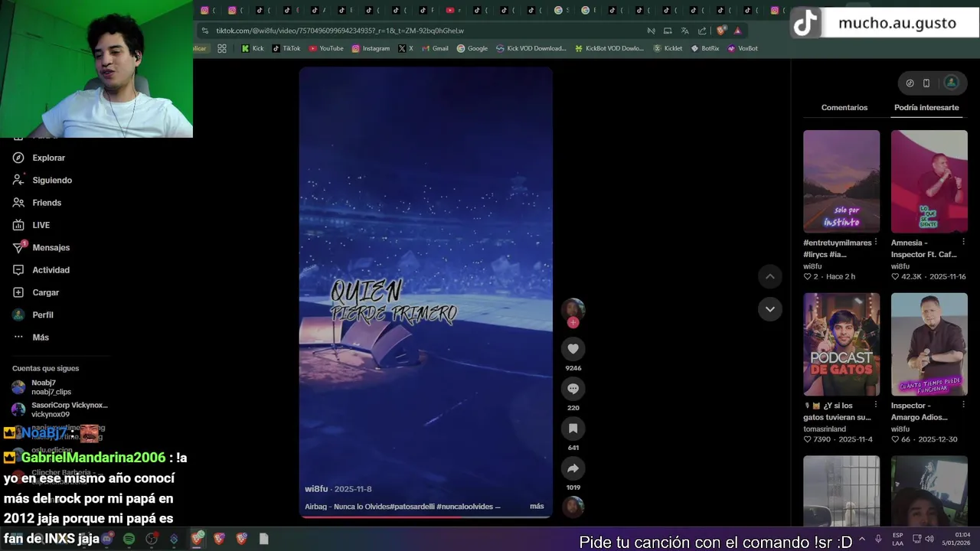
Task: Open the Kicklet bookmark
Action: point(668,48)
